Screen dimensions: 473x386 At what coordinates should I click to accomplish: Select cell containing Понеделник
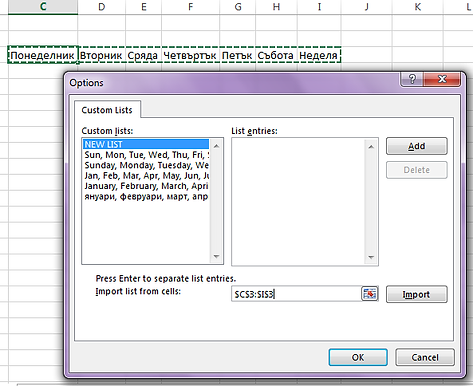tap(43, 55)
